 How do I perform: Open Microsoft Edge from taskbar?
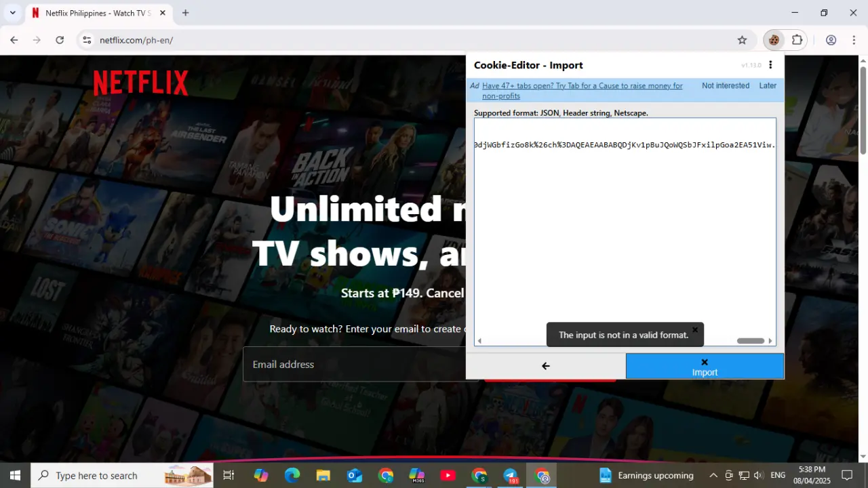tap(292, 475)
